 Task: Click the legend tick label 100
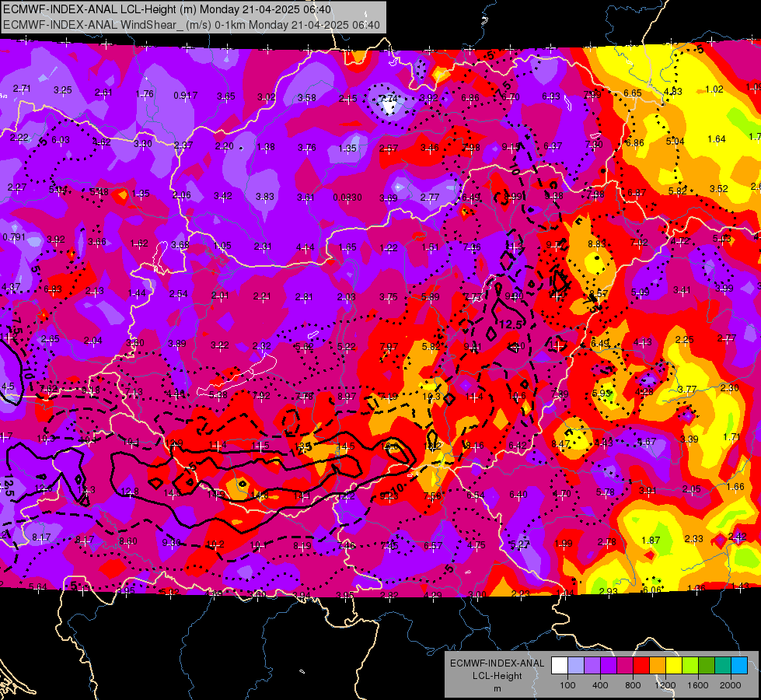point(567,685)
